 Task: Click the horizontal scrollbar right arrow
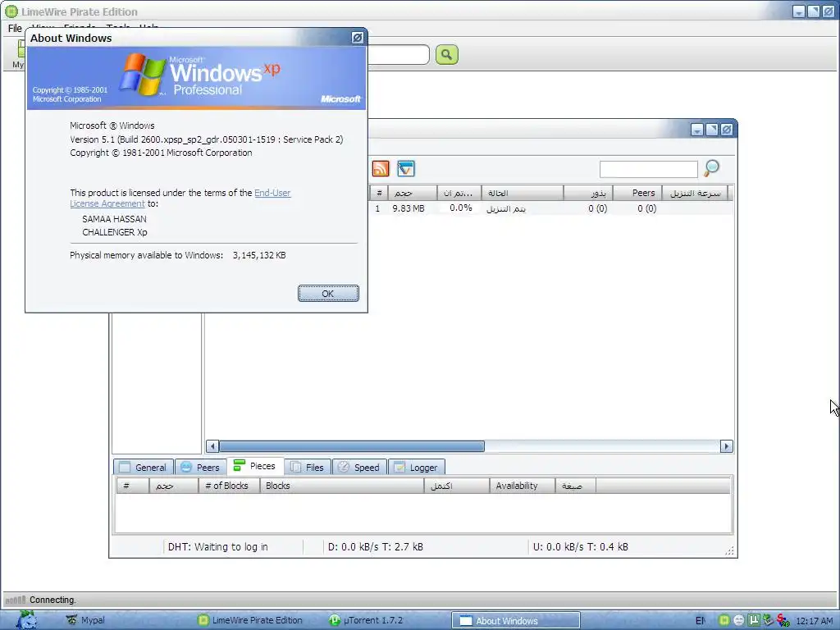point(727,446)
